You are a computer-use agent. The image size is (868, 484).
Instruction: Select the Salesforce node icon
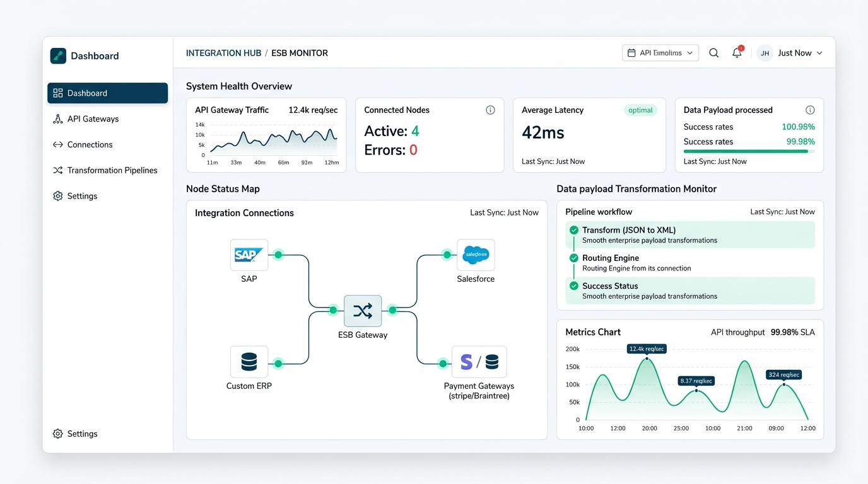[476, 255]
